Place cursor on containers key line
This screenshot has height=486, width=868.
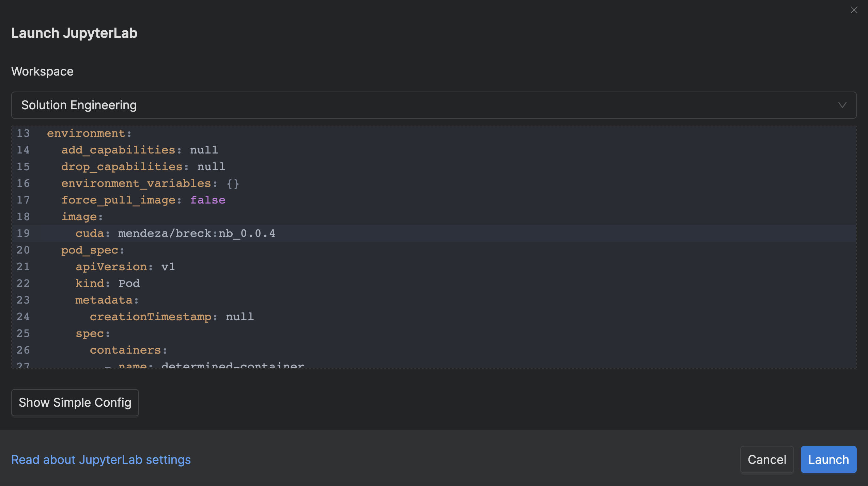coord(125,350)
